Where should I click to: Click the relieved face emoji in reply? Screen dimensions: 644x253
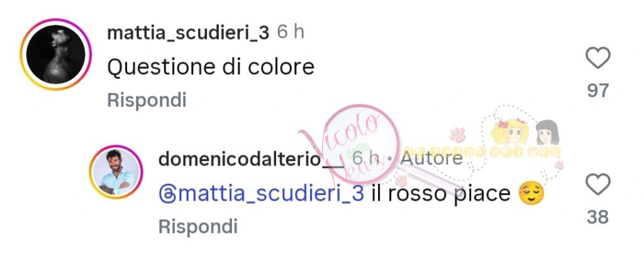(x=531, y=193)
